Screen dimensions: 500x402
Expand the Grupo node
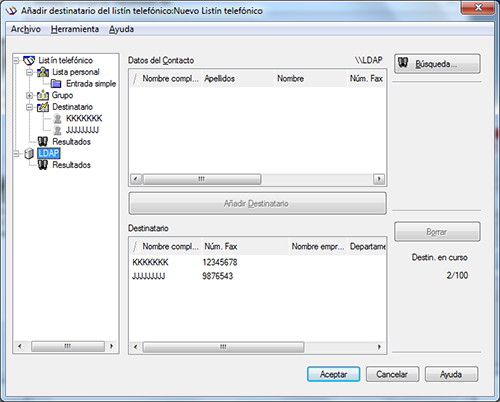click(30, 96)
